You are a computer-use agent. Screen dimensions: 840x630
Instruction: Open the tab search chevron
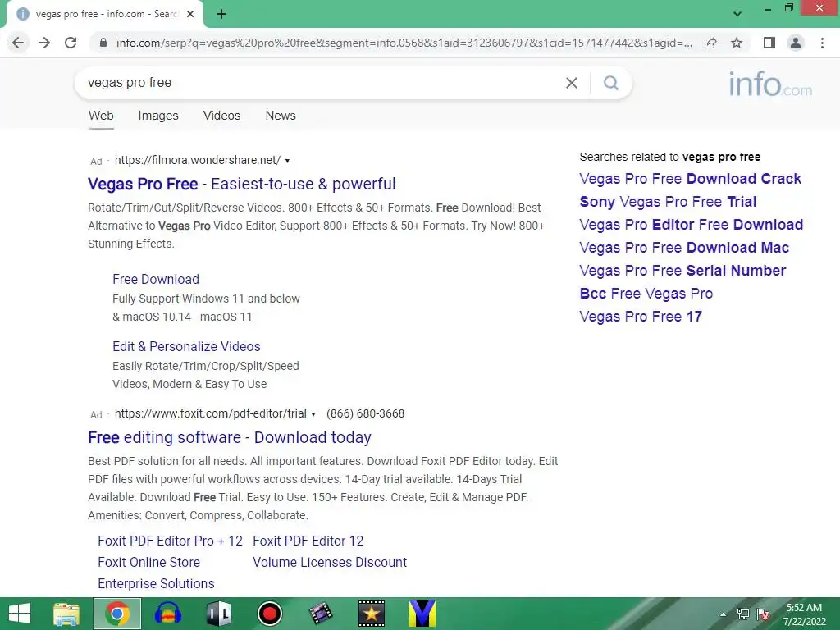(x=737, y=14)
